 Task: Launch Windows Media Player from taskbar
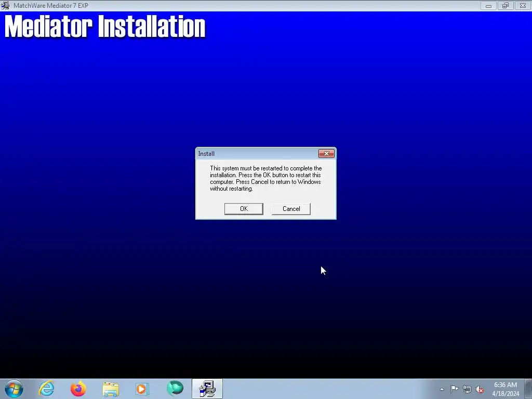[142, 389]
